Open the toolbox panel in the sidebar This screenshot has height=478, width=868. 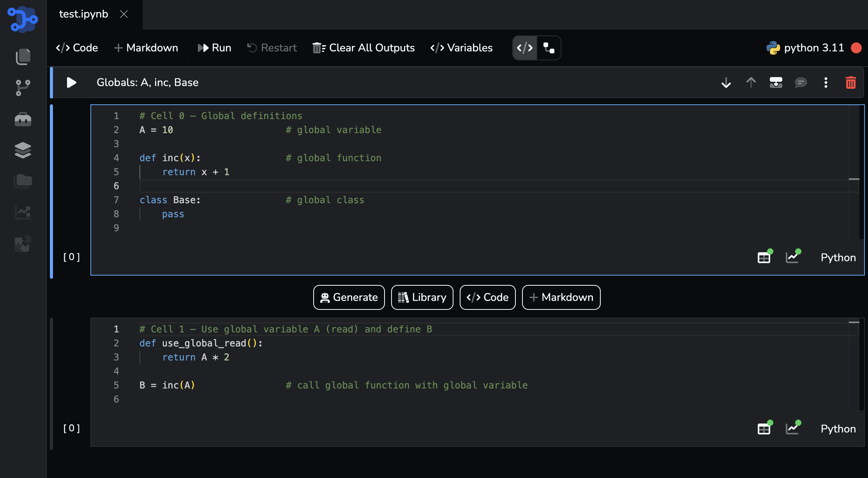click(x=23, y=119)
